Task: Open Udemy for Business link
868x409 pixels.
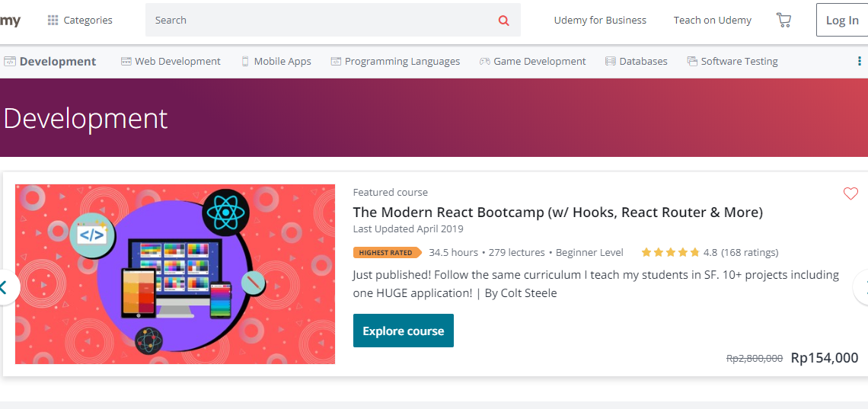Action: click(x=600, y=21)
